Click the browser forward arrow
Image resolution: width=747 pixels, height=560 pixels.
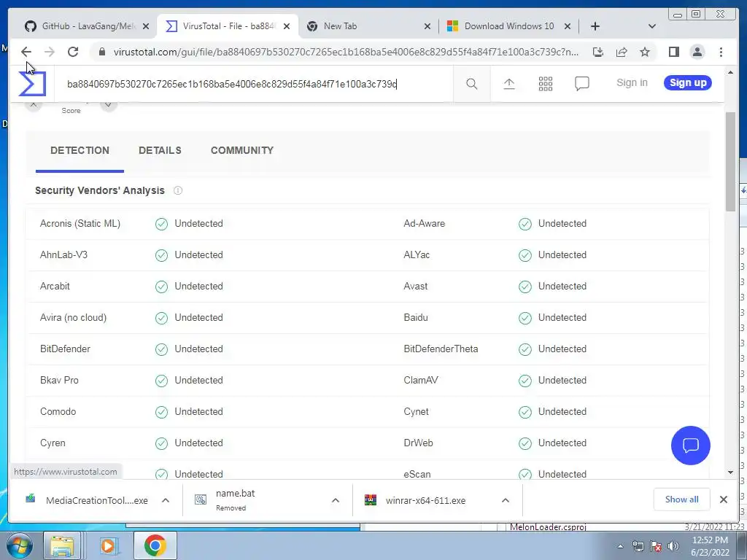50,52
